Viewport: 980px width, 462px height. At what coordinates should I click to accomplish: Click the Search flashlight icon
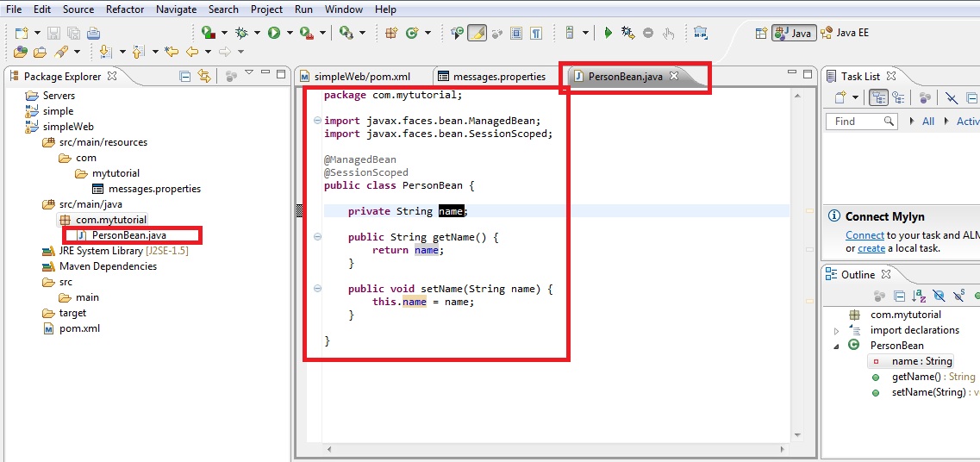(60, 51)
